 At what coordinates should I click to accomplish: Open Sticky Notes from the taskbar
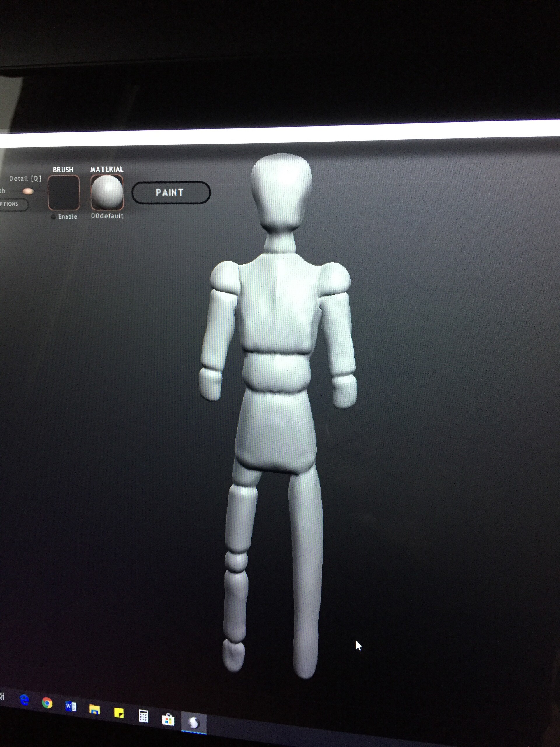(x=120, y=713)
